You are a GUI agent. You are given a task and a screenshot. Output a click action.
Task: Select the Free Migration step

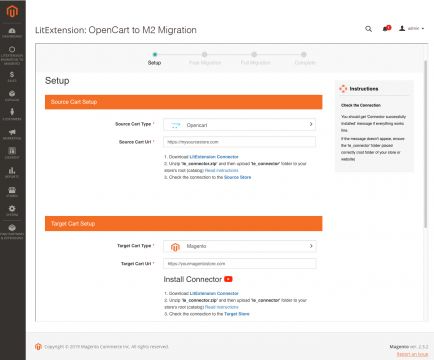coord(205,58)
